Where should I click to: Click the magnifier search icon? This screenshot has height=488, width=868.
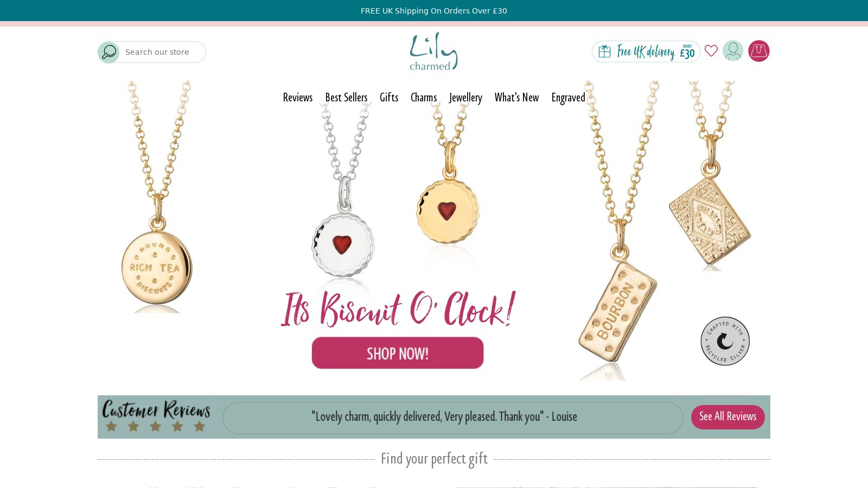point(108,52)
